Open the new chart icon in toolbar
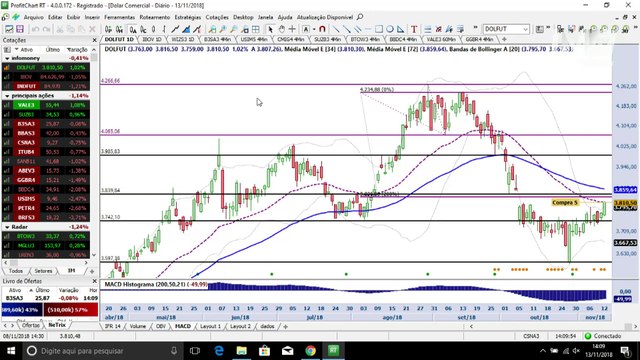640x360 pixels. pos(9,29)
